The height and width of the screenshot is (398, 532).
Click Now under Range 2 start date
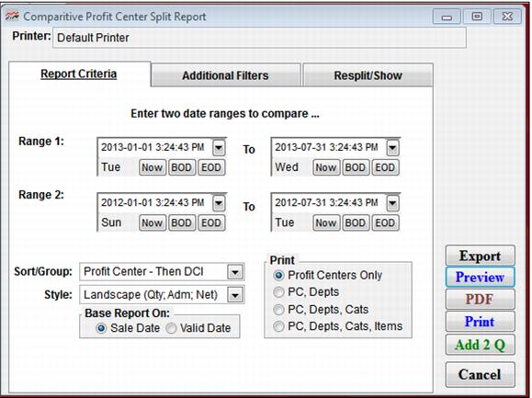tap(153, 223)
